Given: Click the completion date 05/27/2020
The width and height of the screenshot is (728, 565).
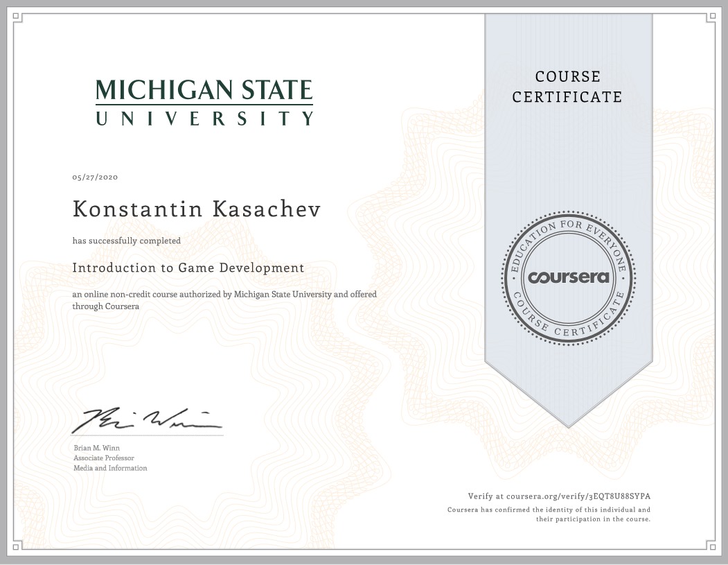Looking at the screenshot, I should point(95,177).
